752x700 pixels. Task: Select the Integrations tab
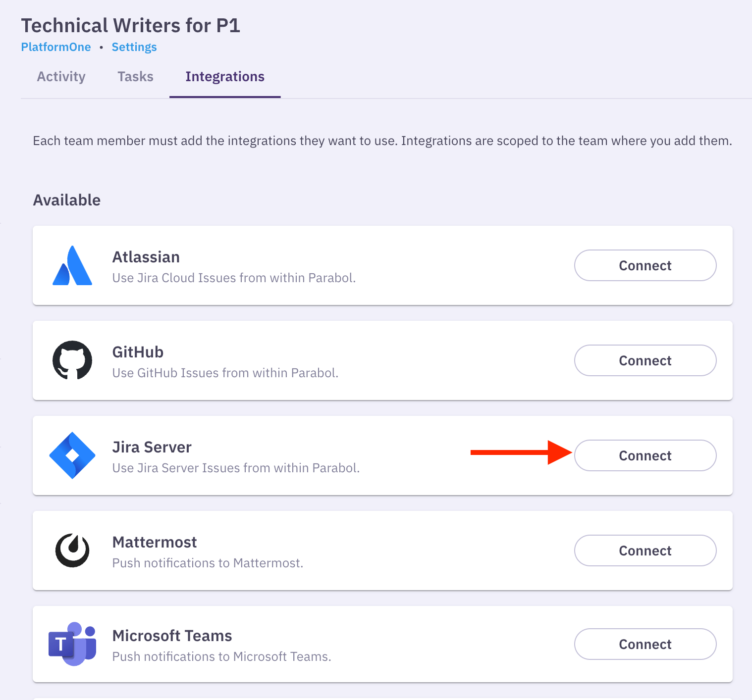(x=225, y=77)
